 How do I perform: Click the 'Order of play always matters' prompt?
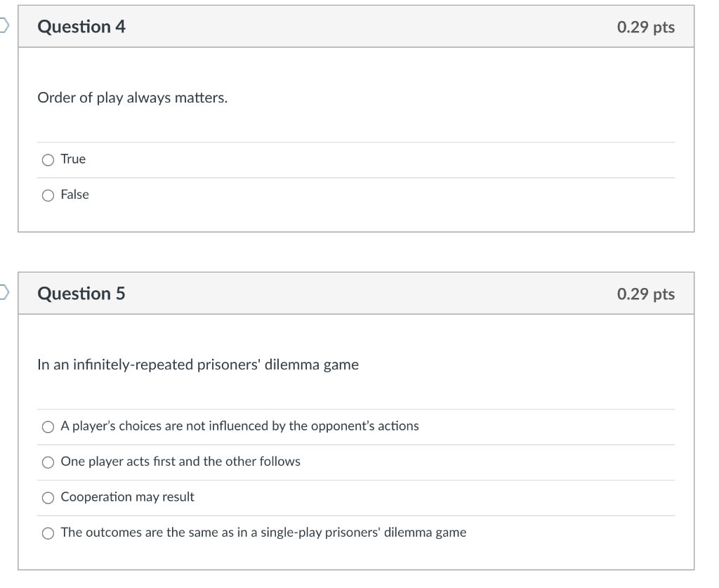[x=133, y=98]
